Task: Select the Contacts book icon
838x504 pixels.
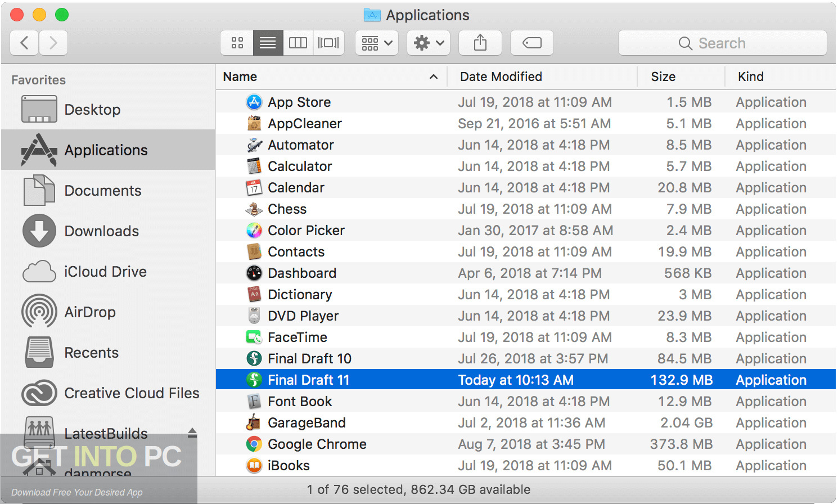Action: pos(254,251)
